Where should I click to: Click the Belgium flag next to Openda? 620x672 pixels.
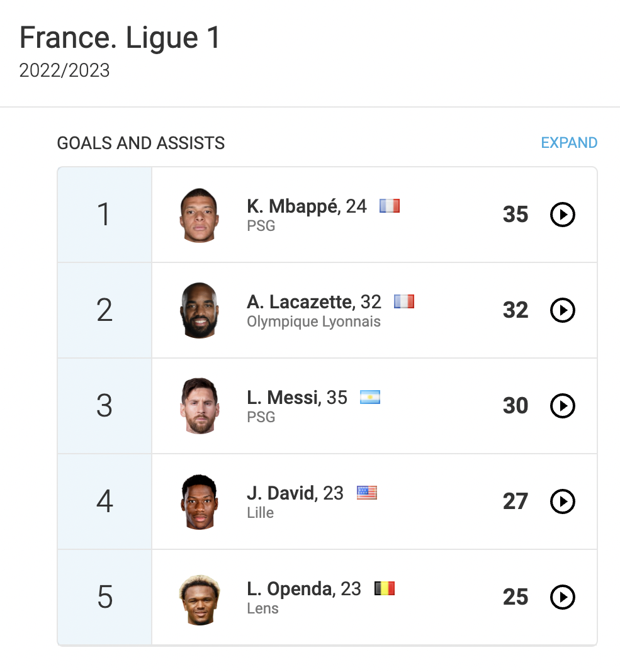[x=385, y=588]
